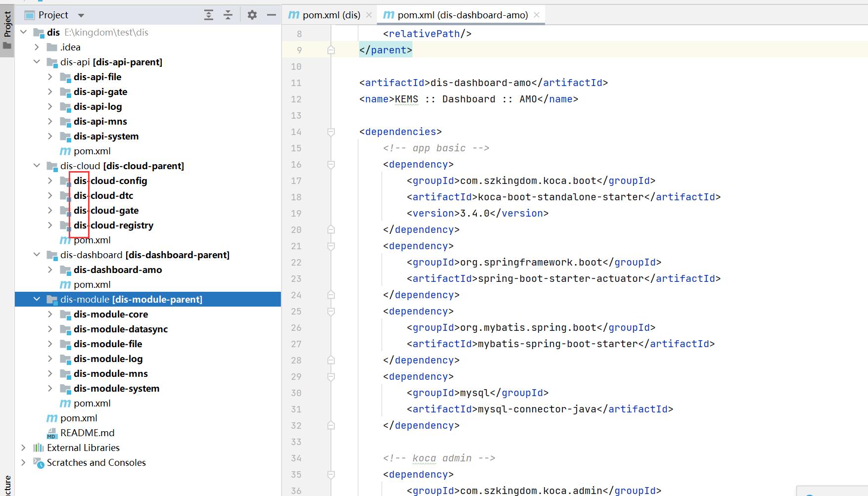Click artifactId text dis-dashboard-amo in editor
868x496 pixels.
tap(481, 83)
